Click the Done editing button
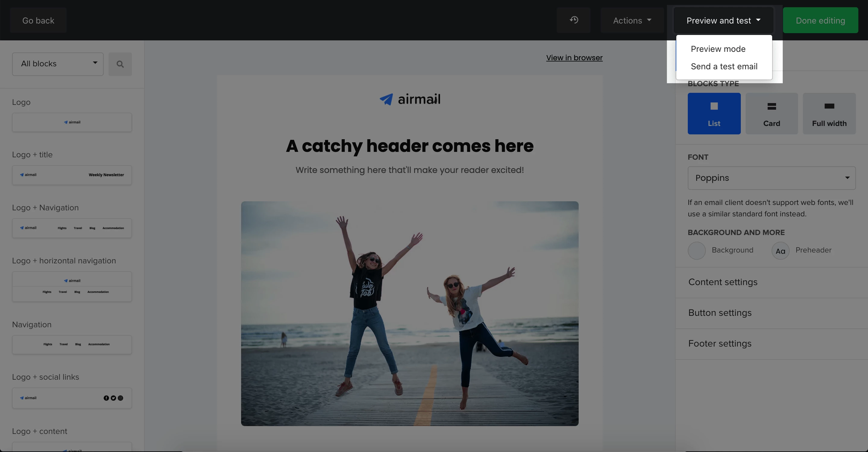868x452 pixels. (820, 20)
